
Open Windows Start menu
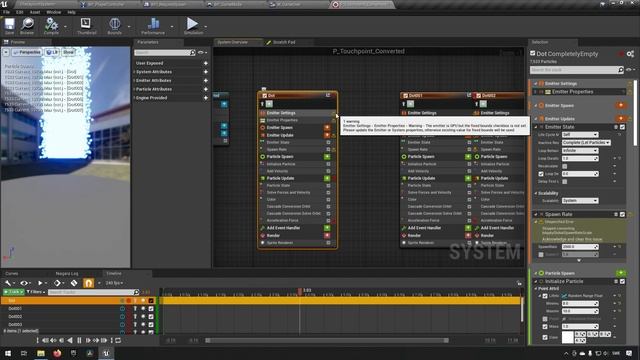[8, 353]
